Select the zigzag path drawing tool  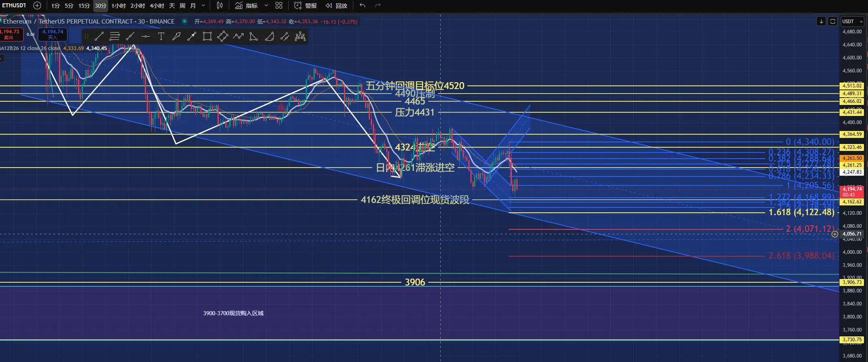[x=238, y=37]
